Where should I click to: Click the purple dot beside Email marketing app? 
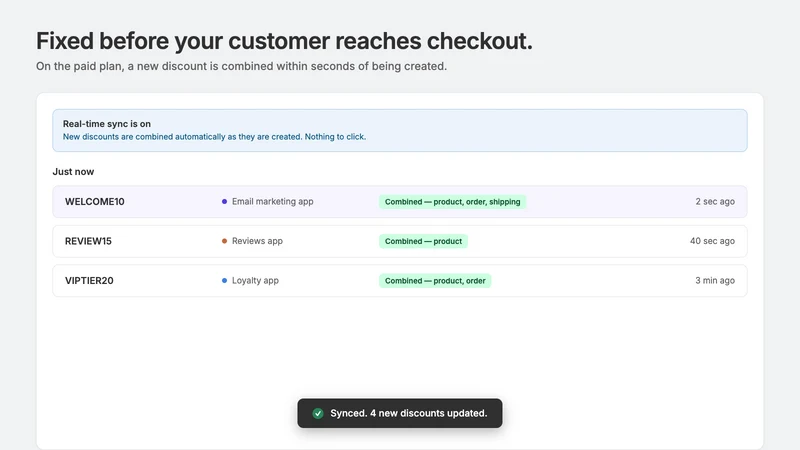224,202
